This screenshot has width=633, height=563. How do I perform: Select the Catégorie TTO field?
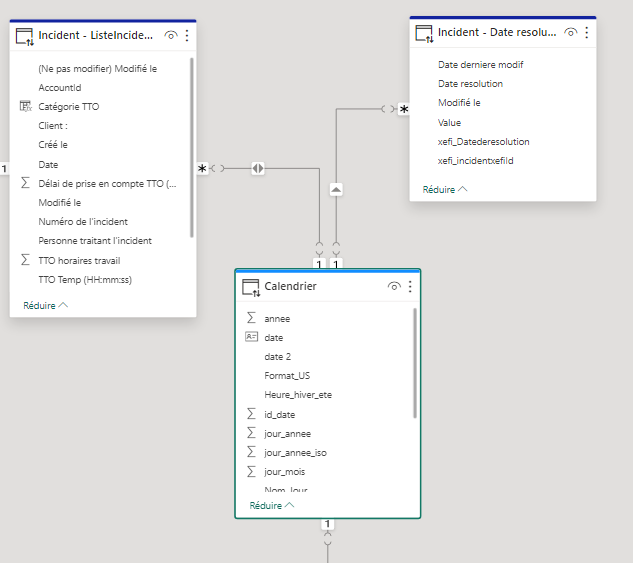click(69, 107)
